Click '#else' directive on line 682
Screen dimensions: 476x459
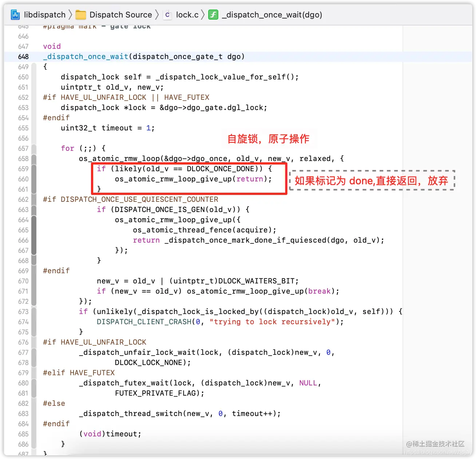pyautogui.click(x=54, y=403)
